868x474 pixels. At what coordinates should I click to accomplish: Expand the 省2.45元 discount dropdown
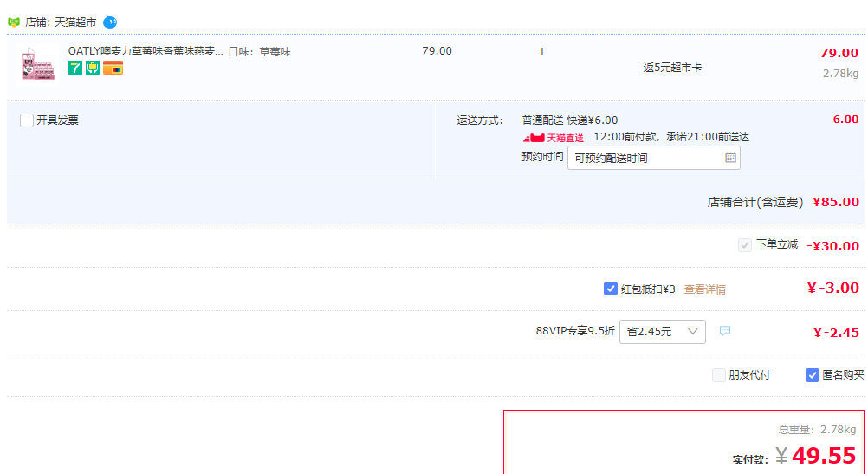click(662, 332)
